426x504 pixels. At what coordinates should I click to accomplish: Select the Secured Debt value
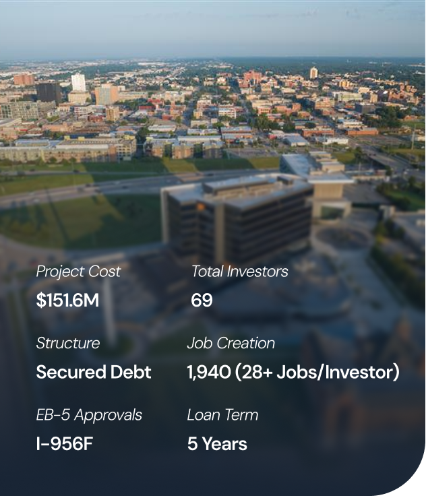click(94, 372)
